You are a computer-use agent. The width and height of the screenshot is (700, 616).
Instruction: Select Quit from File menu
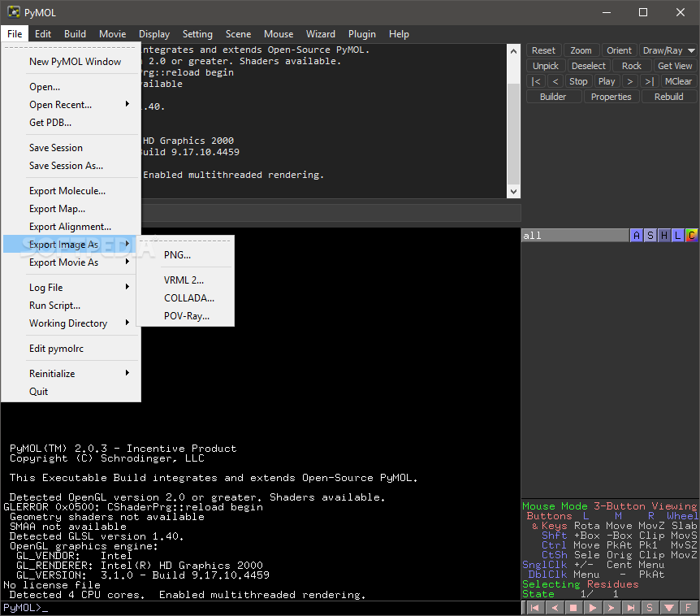coord(71,392)
